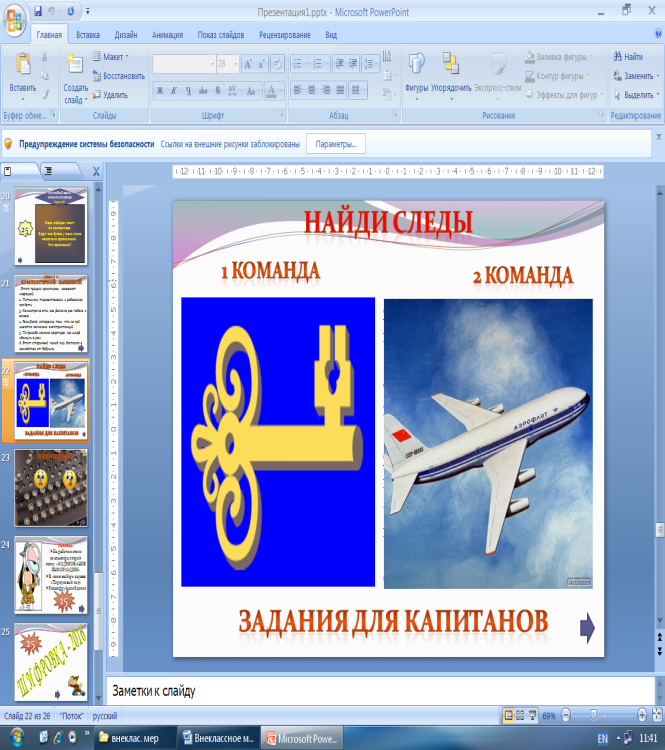Viewport: 665px width, 750px height.
Task: Click the numbered list icon
Action: (318, 64)
